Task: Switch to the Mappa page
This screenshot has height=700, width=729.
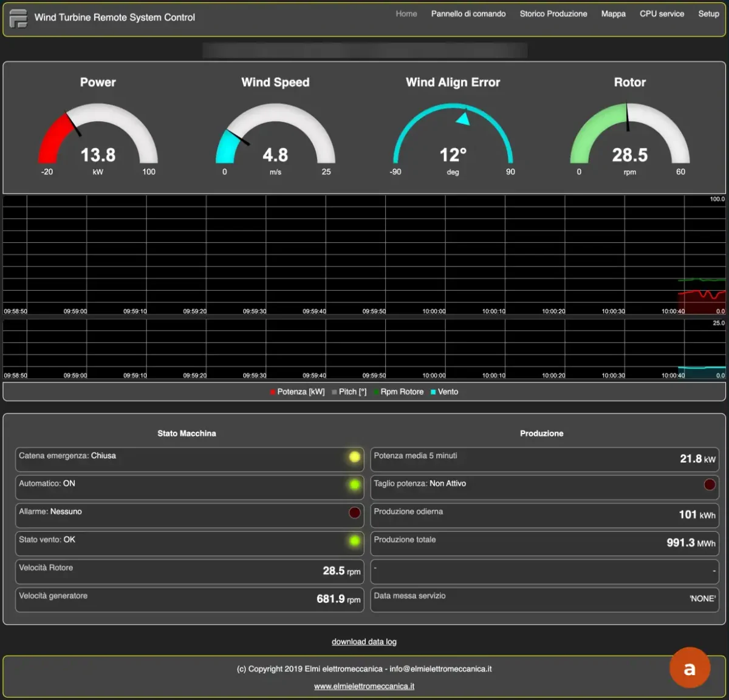Action: point(614,14)
